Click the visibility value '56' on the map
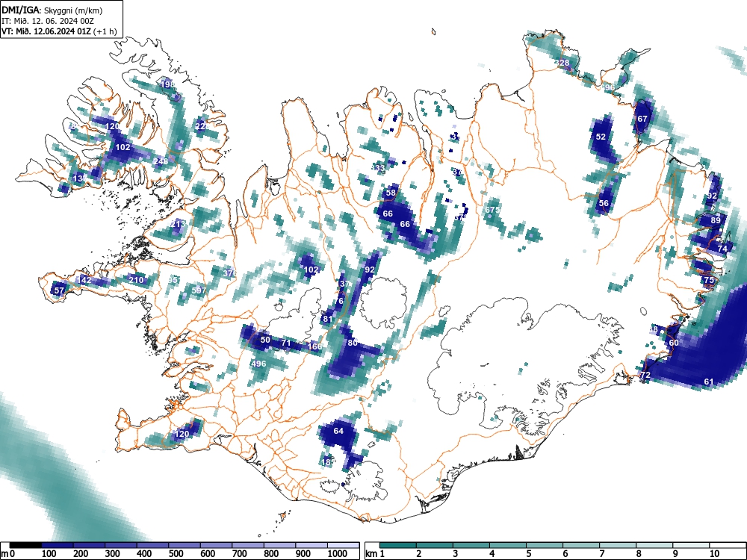This screenshot has height=560, width=747. pyautogui.click(x=604, y=203)
